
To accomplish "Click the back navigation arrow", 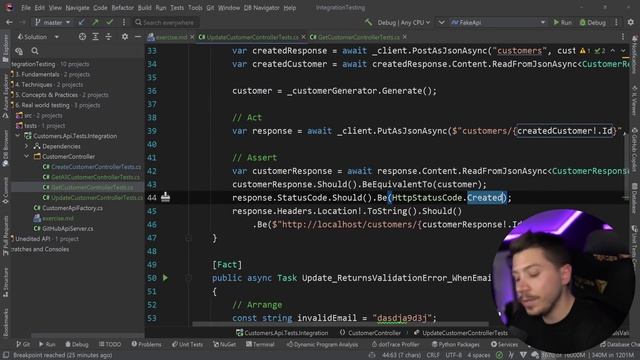I will click(x=9, y=22).
